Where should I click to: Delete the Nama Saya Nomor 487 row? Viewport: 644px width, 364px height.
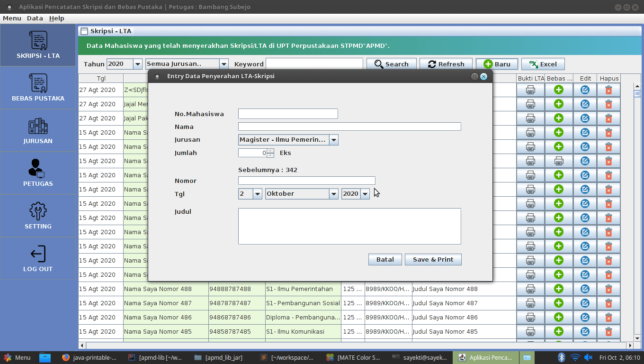[x=608, y=303]
